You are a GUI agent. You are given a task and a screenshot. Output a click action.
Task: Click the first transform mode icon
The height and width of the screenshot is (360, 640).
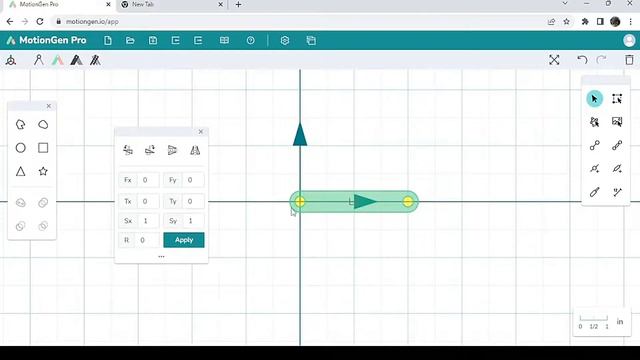tap(128, 150)
